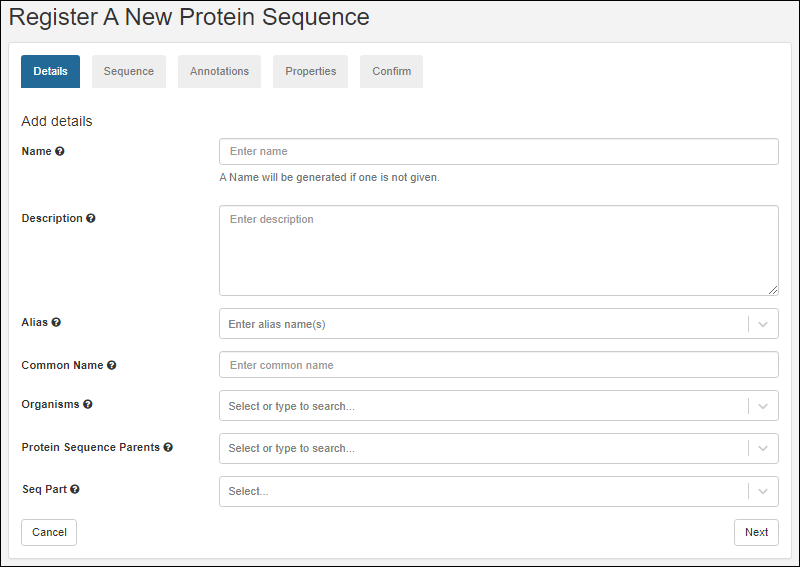Viewport: 800px width, 567px height.
Task: Switch to the Sequence tab
Action: tap(129, 72)
